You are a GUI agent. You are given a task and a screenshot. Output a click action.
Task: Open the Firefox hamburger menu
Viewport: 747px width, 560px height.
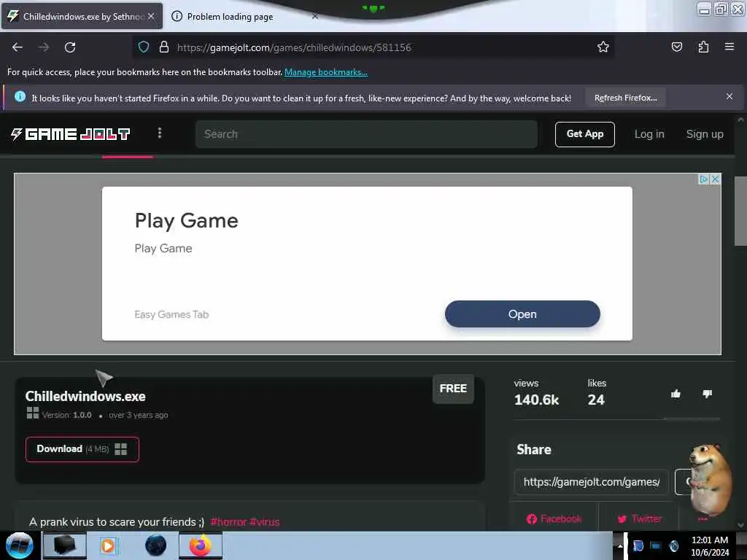(729, 47)
